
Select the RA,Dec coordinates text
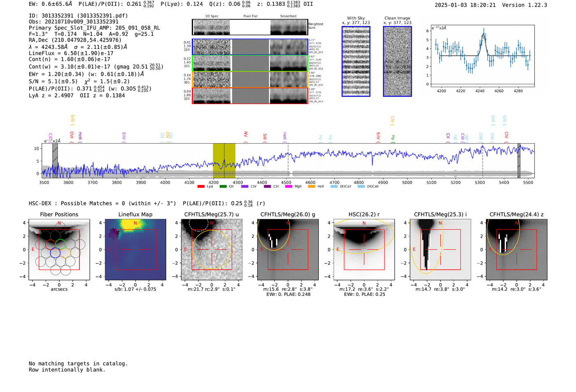click(75, 40)
